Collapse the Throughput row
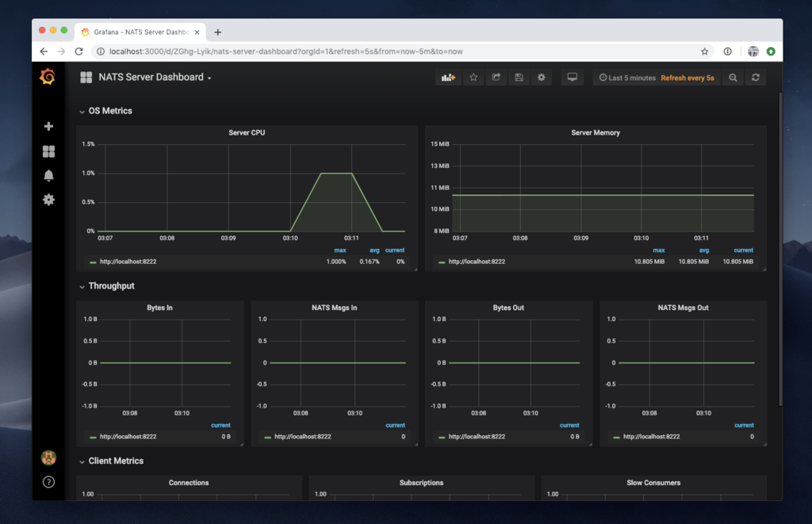Screen dimensions: 812x524 click(x=107, y=286)
